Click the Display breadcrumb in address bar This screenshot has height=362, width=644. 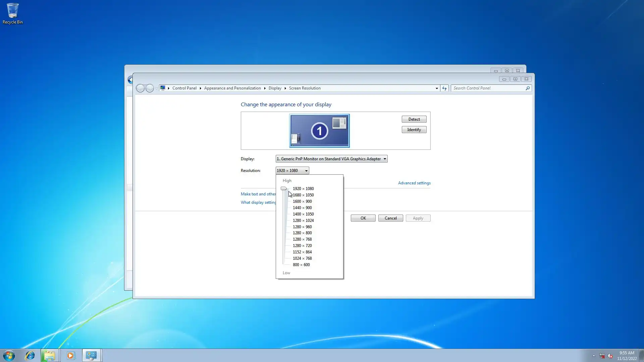point(275,88)
